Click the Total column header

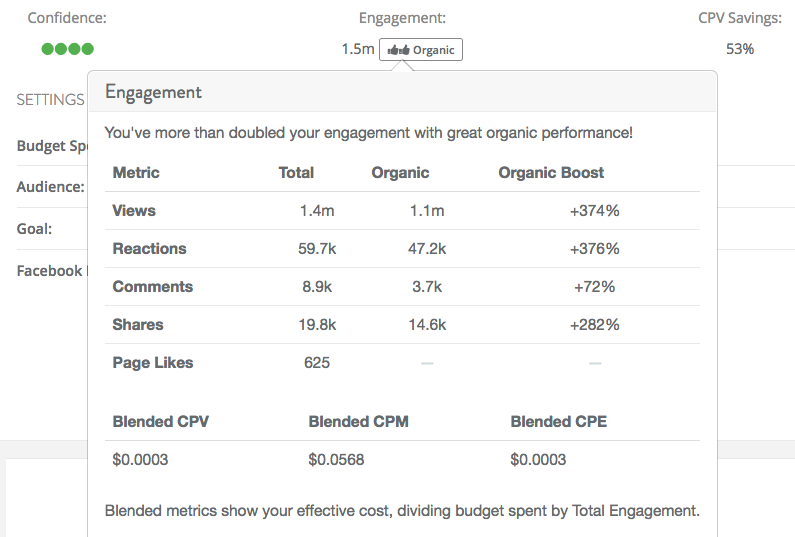coord(296,172)
